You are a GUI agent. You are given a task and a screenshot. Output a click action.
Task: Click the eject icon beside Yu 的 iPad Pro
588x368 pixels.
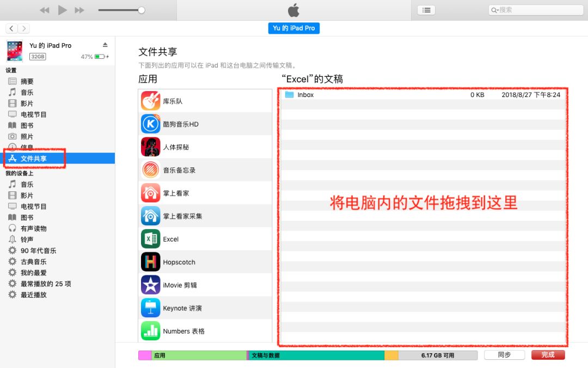coord(106,45)
